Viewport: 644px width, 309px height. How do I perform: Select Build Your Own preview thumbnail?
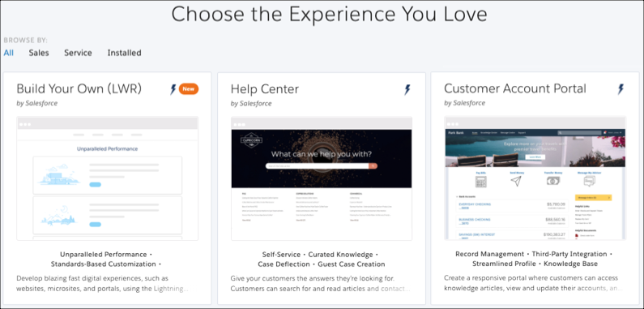point(108,178)
